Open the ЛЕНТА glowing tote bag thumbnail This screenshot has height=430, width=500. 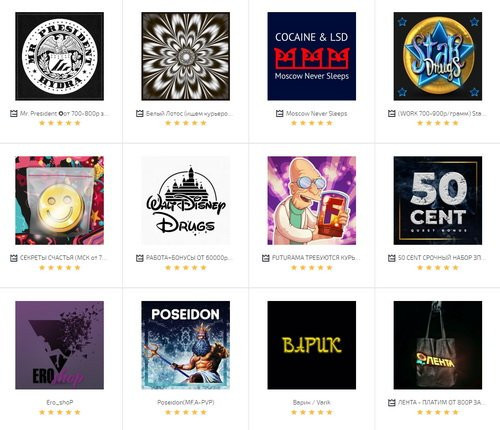coord(438,345)
